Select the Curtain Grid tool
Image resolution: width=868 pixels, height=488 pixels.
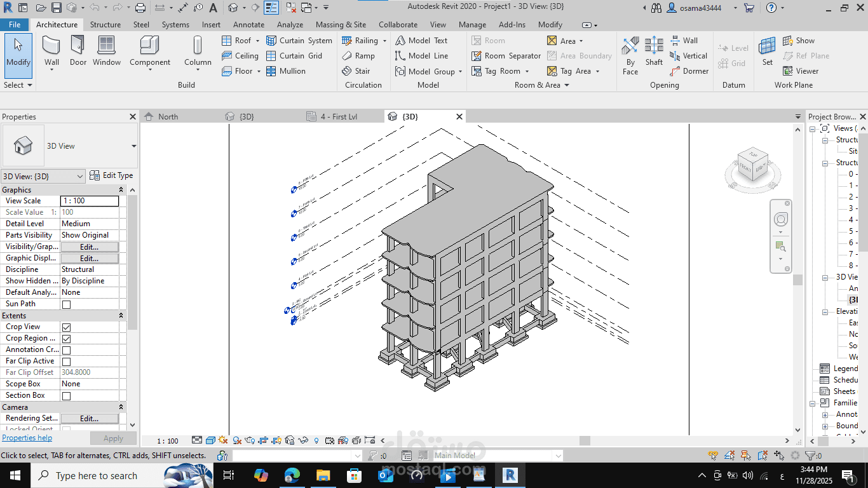(294, 56)
